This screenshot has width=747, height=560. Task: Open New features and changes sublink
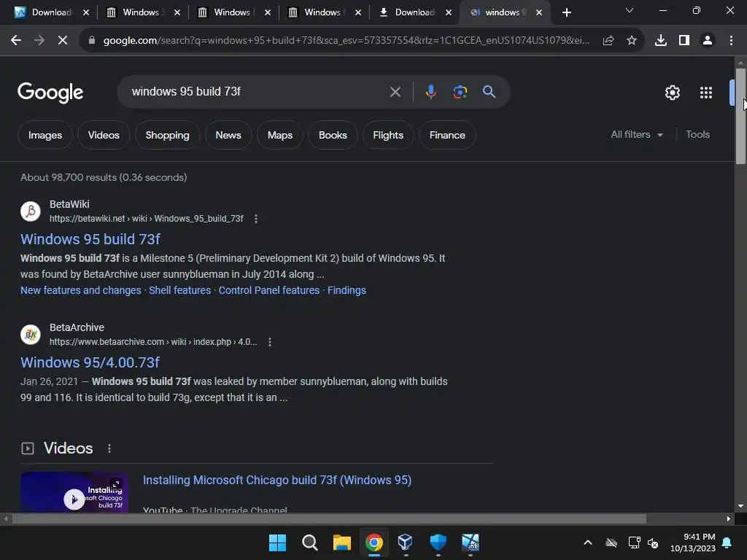point(80,290)
